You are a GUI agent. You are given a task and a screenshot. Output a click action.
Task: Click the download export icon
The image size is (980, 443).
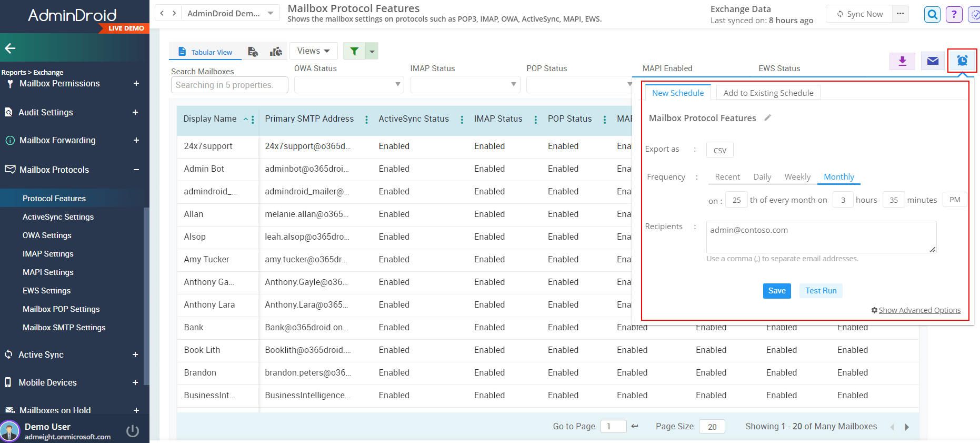coord(902,61)
